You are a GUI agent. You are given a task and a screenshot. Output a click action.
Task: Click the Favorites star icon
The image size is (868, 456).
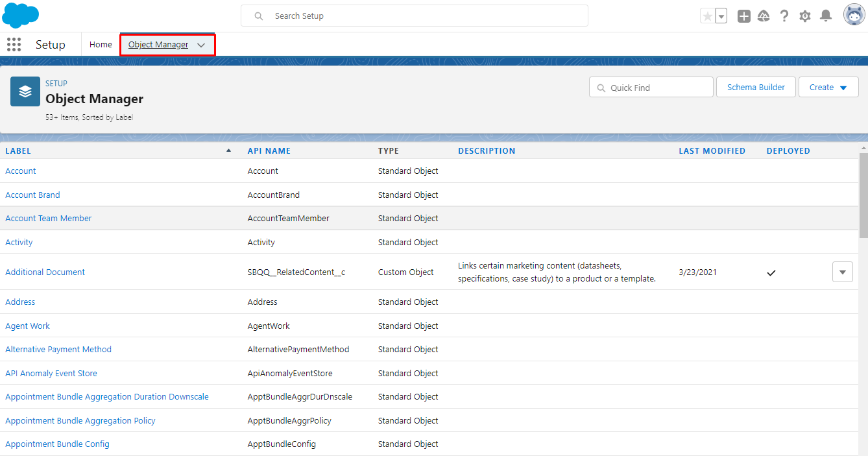(707, 16)
